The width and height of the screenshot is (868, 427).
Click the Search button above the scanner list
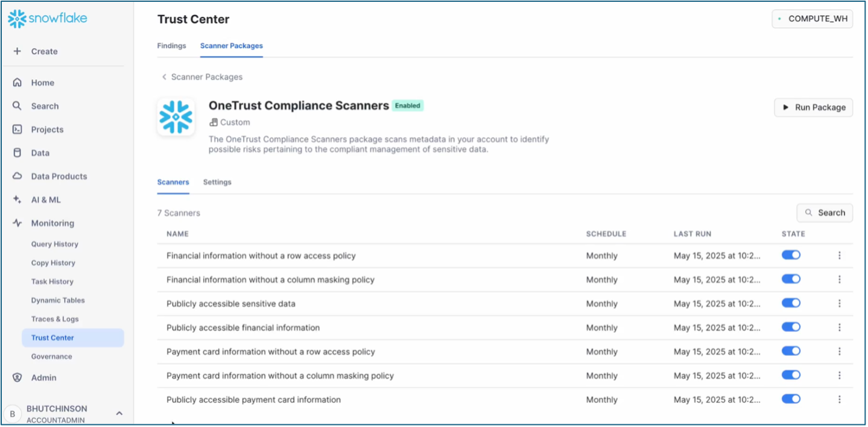[824, 212]
